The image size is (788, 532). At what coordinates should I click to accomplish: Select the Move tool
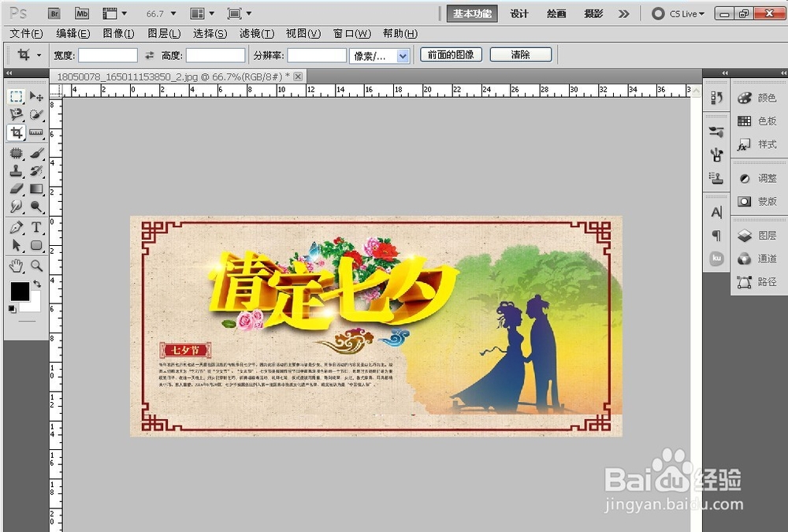(36, 96)
